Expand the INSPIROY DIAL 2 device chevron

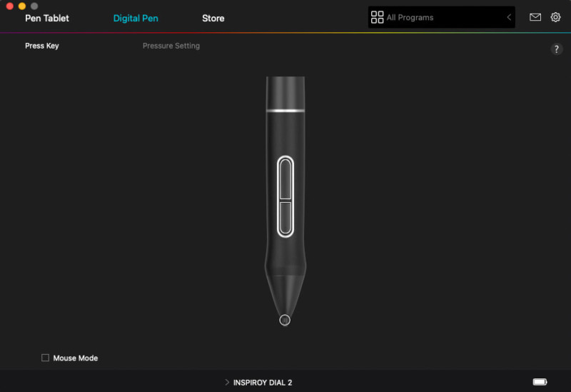(227, 382)
